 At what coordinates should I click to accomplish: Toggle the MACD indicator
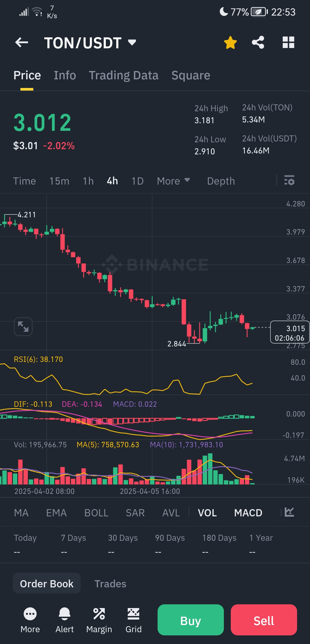[x=248, y=513]
